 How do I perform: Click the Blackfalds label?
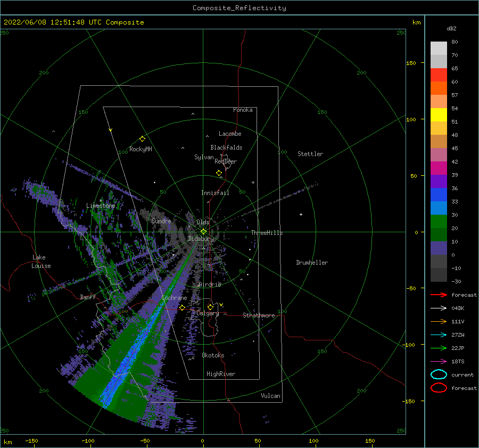tap(226, 148)
